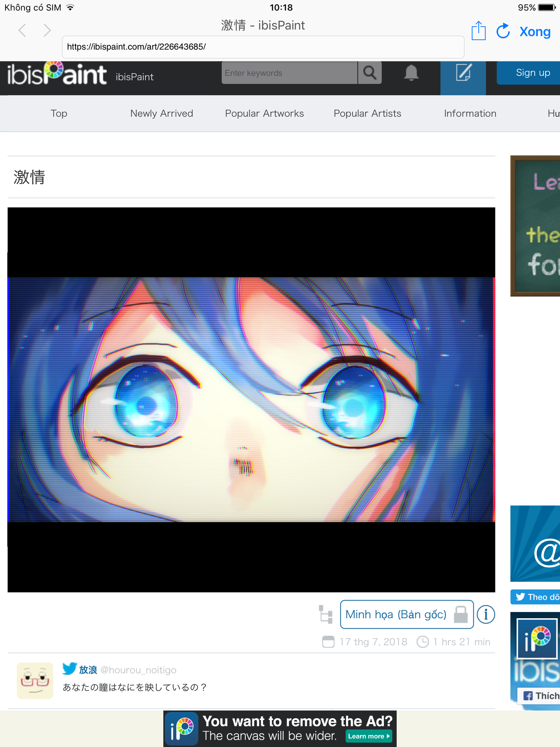Open artist name 放浪 profile link
This screenshot has height=747, width=560.
click(x=88, y=670)
